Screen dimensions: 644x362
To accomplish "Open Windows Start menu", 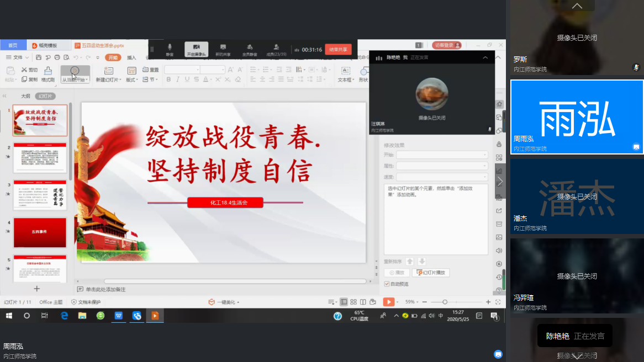I will click(x=9, y=316).
